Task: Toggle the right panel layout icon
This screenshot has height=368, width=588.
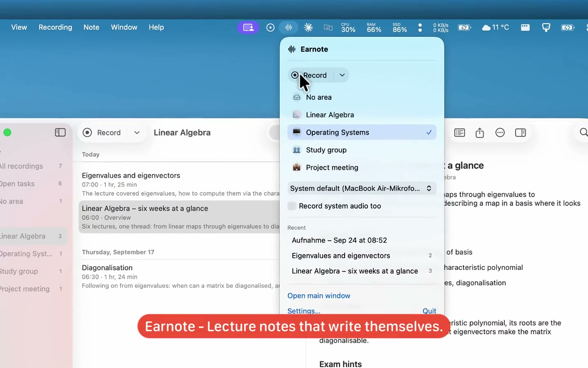Action: (521, 132)
